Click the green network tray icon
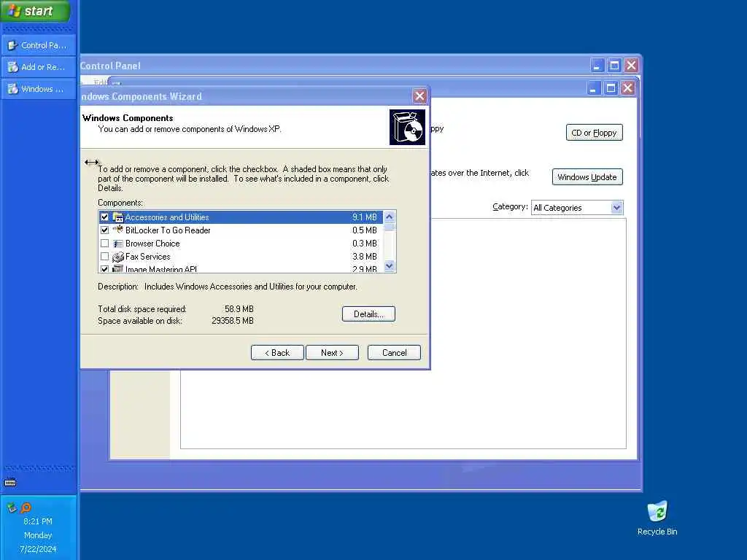The image size is (747, 560). pyautogui.click(x=12, y=507)
